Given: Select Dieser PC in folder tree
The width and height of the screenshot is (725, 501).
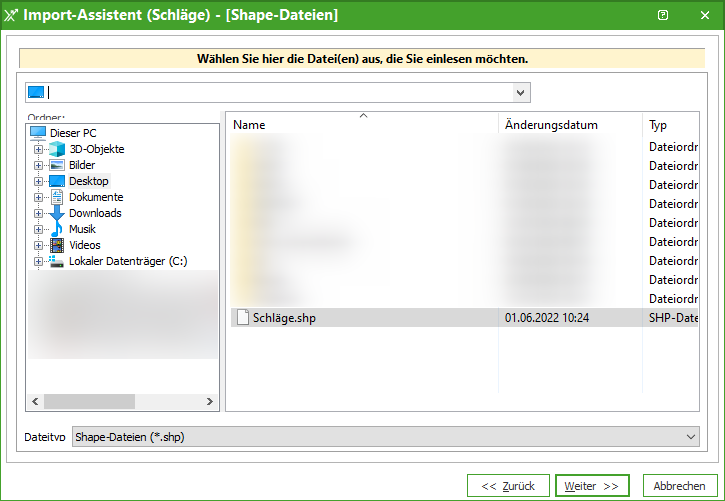Looking at the screenshot, I should pos(72,133).
